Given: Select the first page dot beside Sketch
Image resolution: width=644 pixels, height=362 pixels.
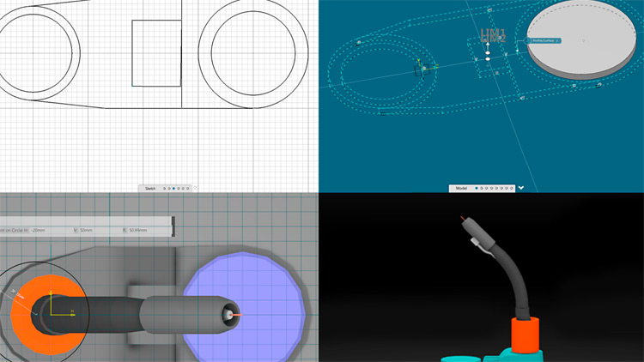Looking at the screenshot, I should [x=162, y=188].
